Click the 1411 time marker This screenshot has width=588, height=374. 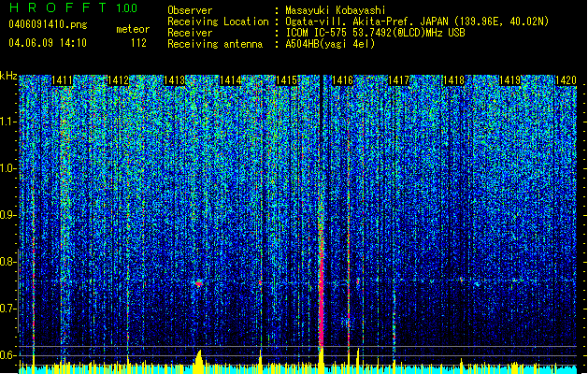tap(62, 80)
